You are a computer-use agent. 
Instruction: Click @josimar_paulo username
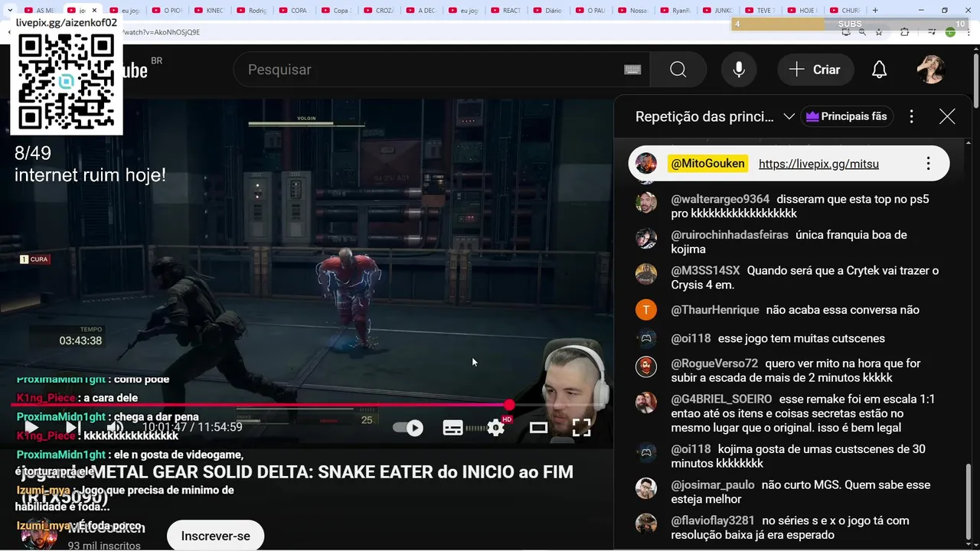tap(713, 485)
